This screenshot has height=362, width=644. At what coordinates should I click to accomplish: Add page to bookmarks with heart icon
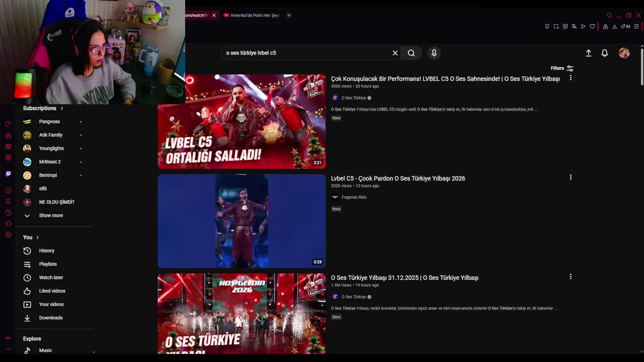(592, 27)
